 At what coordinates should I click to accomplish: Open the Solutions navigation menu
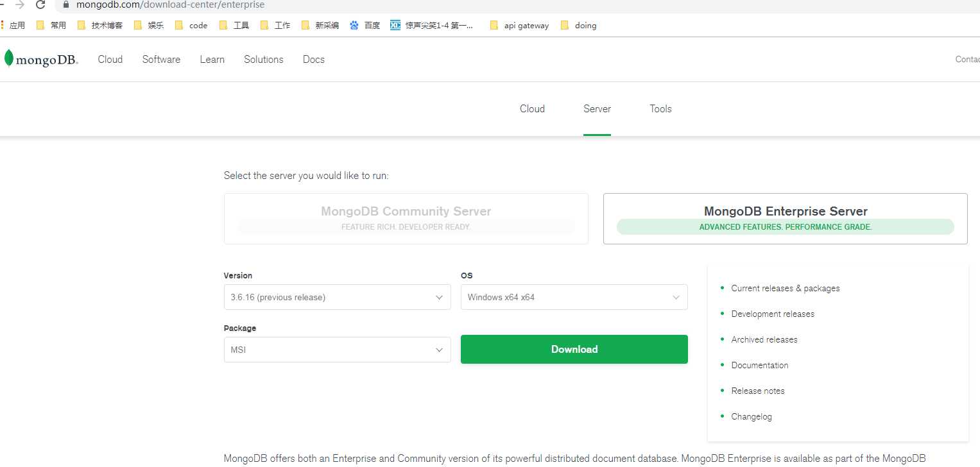(x=264, y=59)
